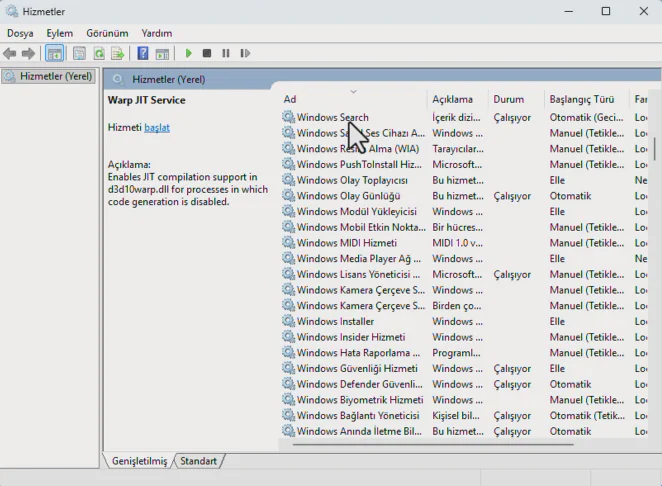Click the Forward arrow in toolbar

point(28,53)
